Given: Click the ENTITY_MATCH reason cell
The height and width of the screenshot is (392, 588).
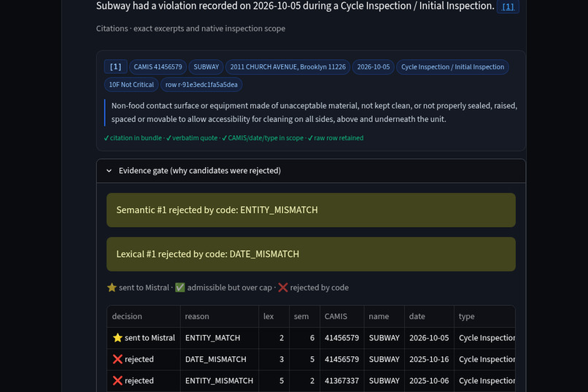Looking at the screenshot, I should [x=220, y=338].
